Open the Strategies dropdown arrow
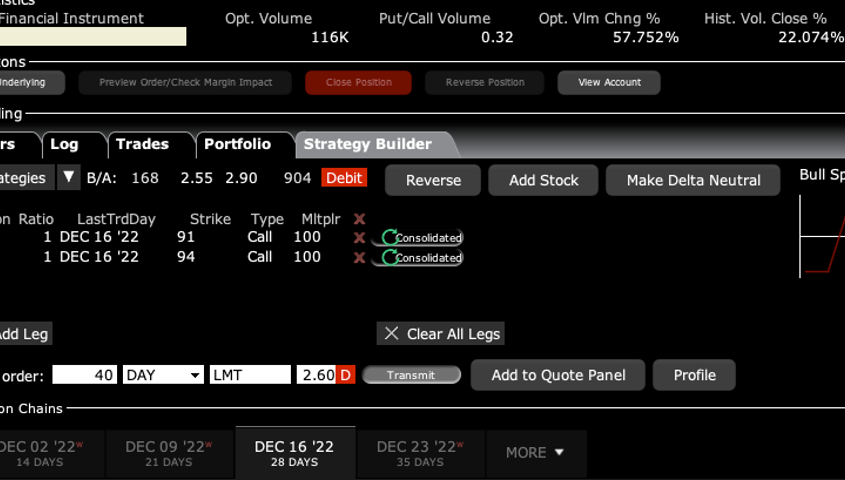Image resolution: width=845 pixels, height=480 pixels. click(68, 178)
